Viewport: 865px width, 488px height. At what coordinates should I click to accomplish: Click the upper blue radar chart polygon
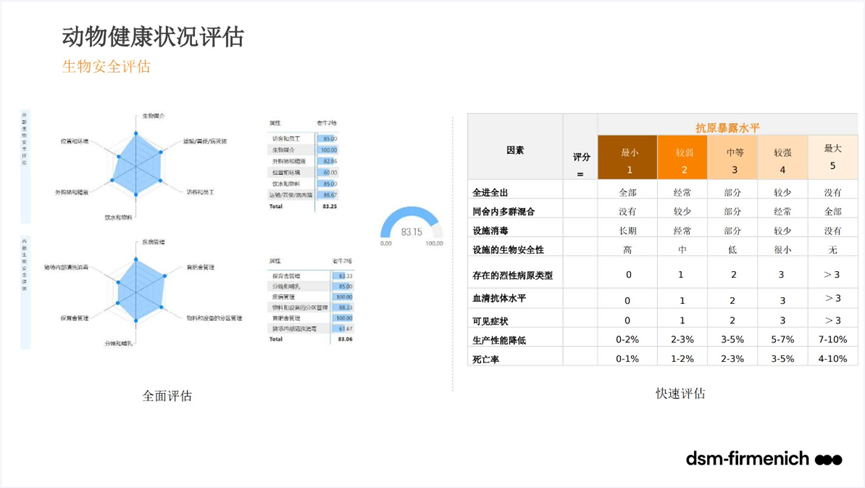coord(136,164)
